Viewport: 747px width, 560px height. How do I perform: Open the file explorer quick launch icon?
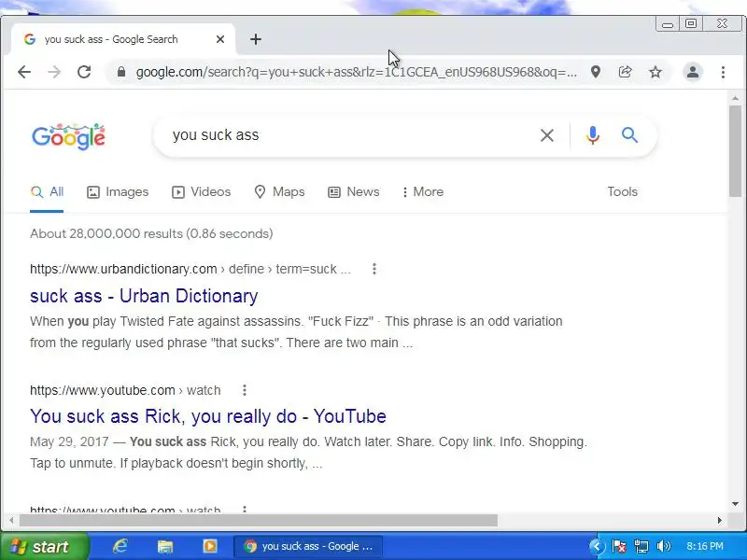click(165, 546)
